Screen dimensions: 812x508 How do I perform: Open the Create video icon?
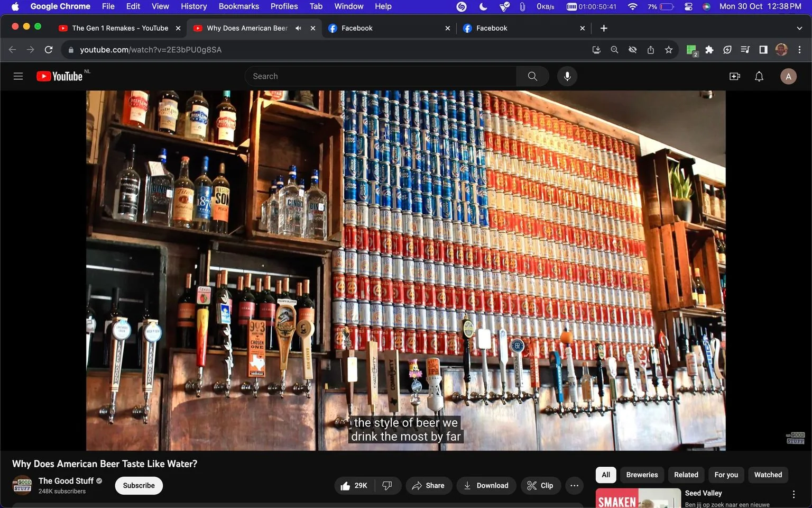tap(735, 76)
